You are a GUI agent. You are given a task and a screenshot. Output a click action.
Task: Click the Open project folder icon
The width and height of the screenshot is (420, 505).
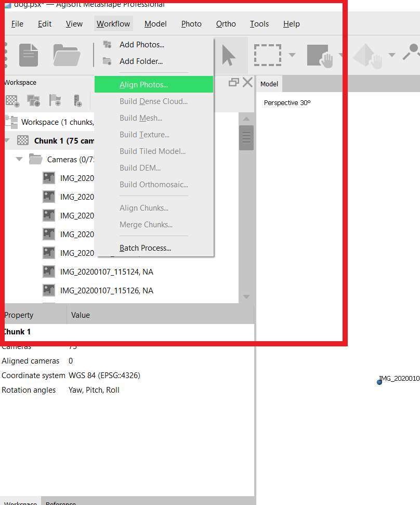66,55
